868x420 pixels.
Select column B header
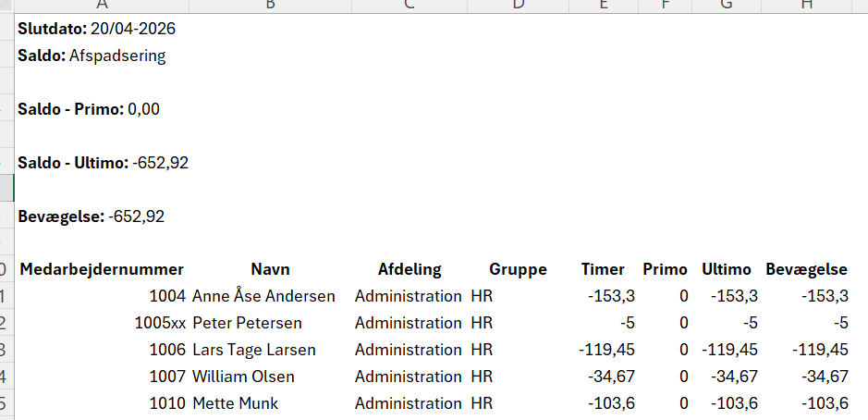(x=270, y=6)
